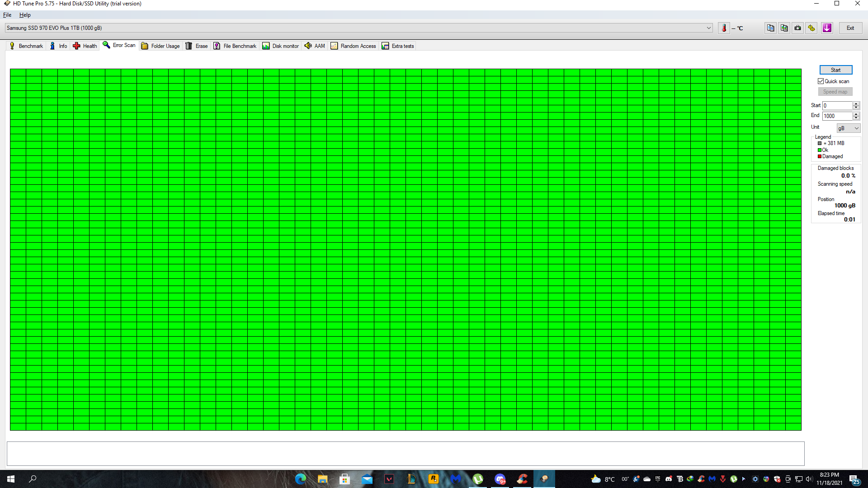Click the Exit button
The height and width of the screenshot is (488, 868).
[850, 28]
